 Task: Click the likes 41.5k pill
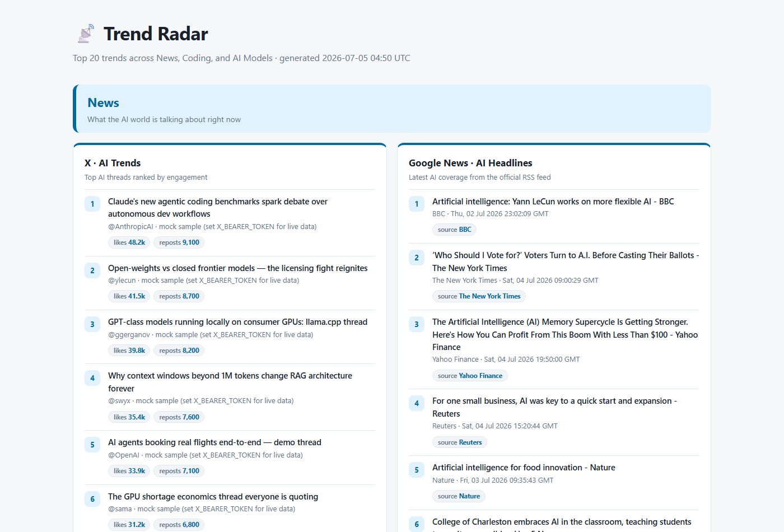pyautogui.click(x=129, y=296)
